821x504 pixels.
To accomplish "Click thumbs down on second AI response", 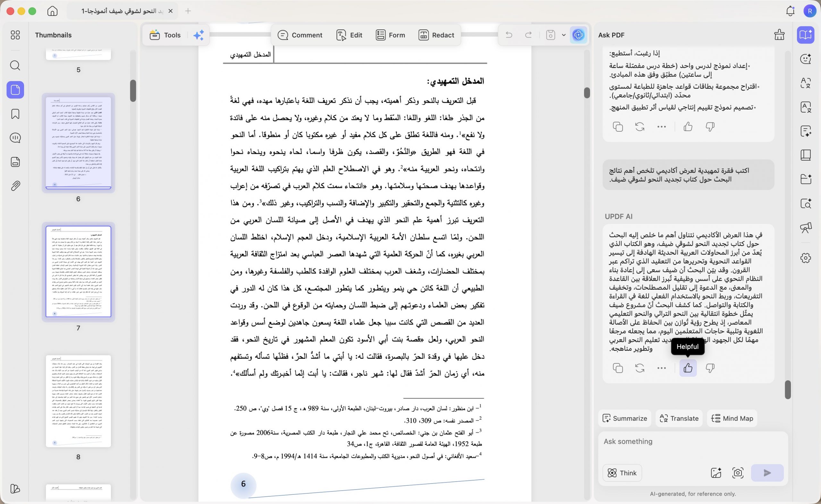I will 710,368.
